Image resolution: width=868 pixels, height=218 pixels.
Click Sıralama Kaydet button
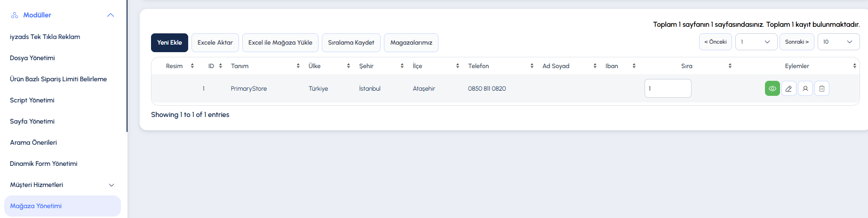click(x=351, y=42)
